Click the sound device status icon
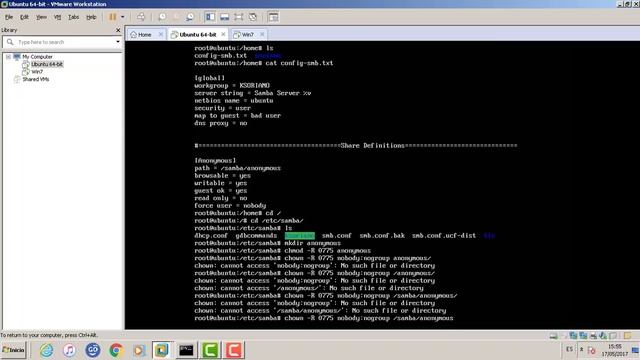 tap(603, 336)
